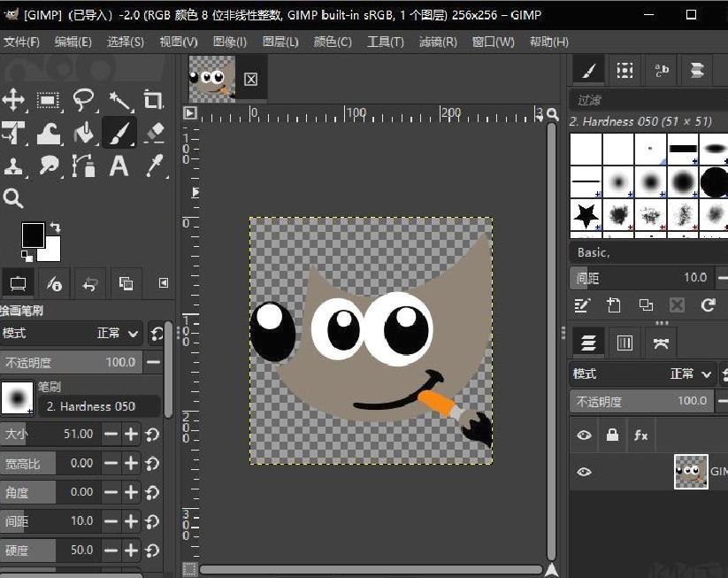Open the paint Mode dropdown in tool options

click(x=72, y=333)
